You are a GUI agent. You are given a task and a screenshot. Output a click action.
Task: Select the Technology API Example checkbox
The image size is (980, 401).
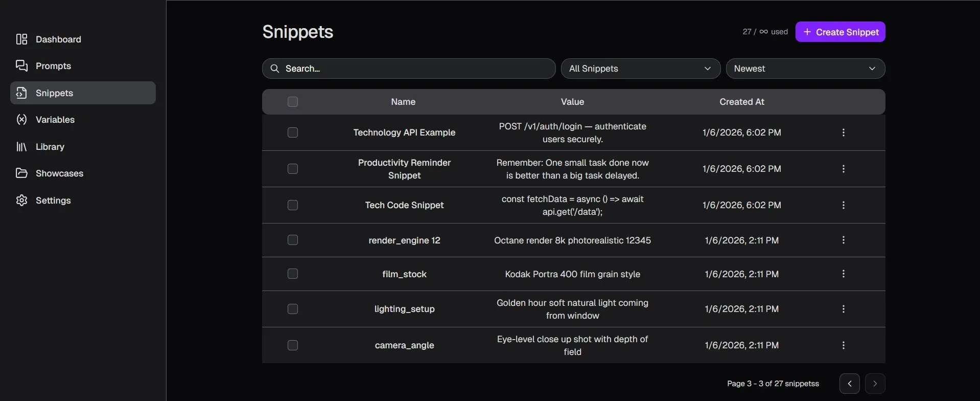tap(293, 132)
